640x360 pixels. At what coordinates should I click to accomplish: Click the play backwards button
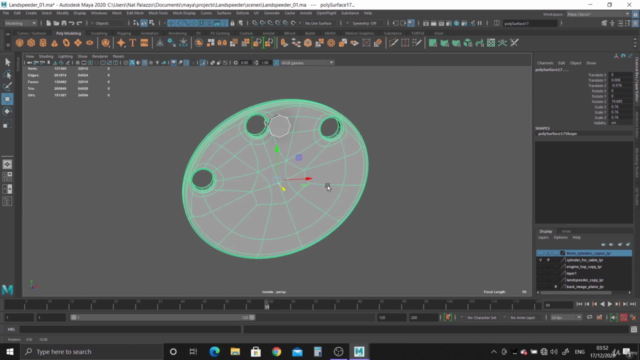coord(602,304)
